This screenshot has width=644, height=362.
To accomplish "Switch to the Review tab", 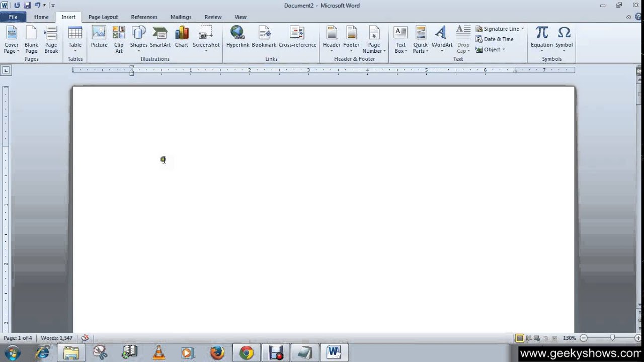I will (213, 17).
